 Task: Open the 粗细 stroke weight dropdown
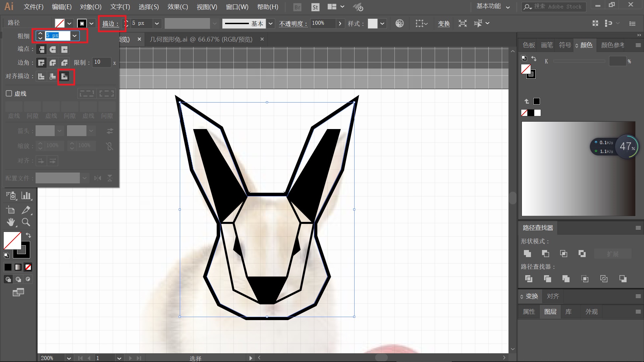74,36
